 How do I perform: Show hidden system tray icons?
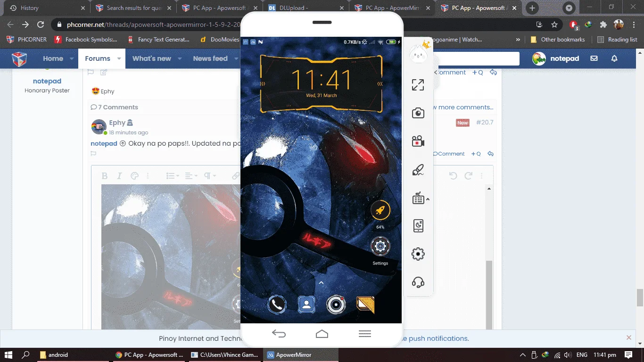[x=522, y=355]
